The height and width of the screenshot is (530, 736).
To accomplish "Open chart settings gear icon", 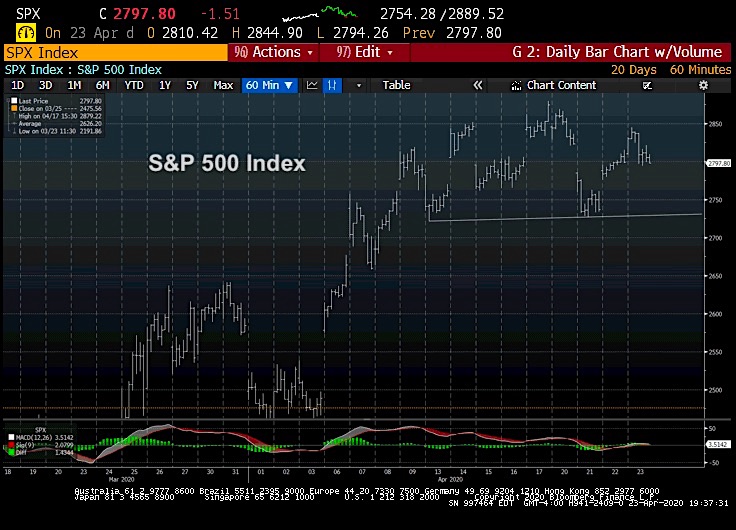I will click(x=703, y=85).
